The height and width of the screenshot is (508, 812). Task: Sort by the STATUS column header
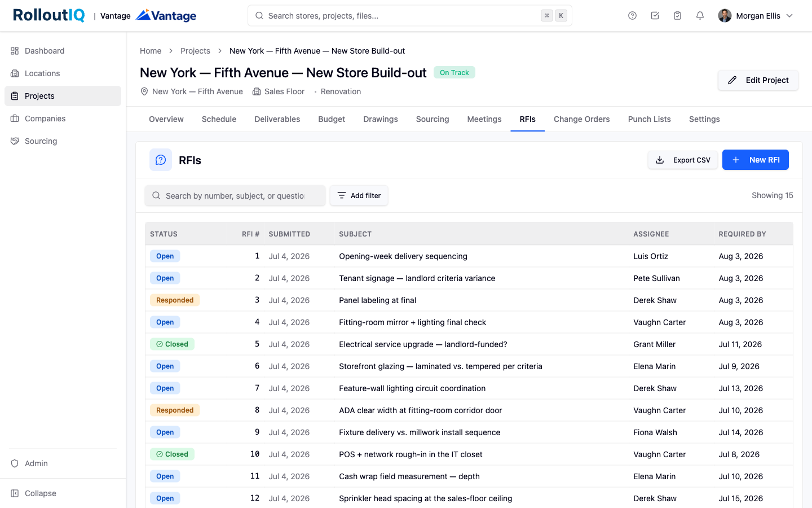coord(164,234)
